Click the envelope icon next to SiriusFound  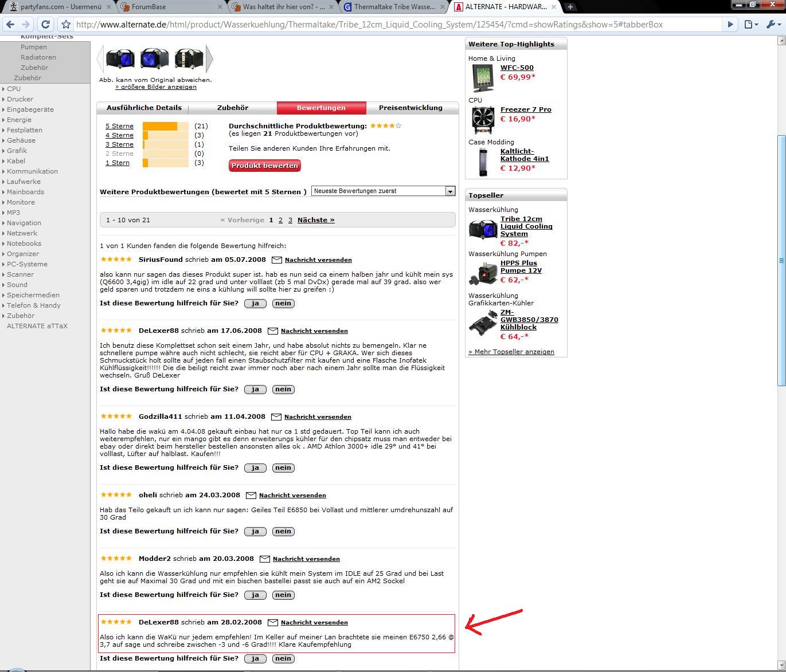(277, 260)
